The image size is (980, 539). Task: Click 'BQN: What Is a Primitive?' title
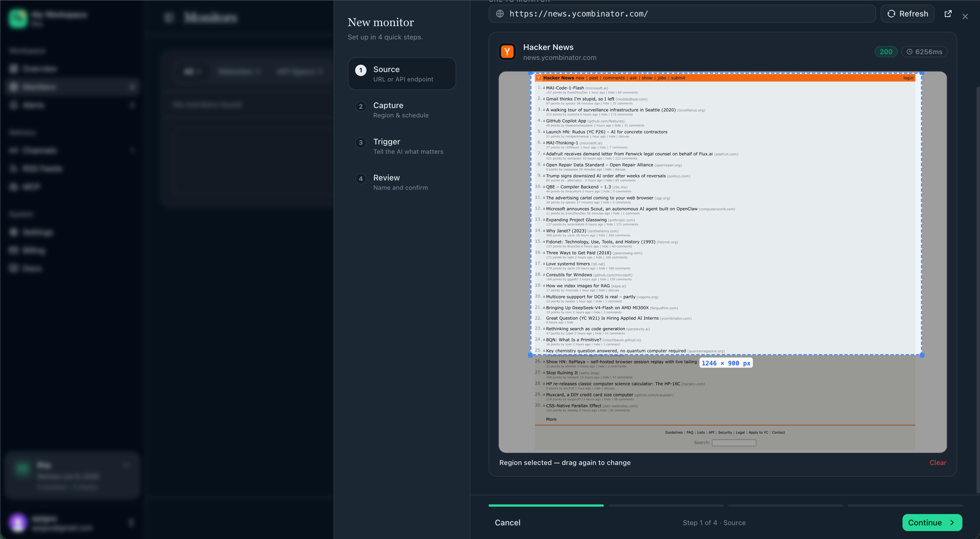(574, 340)
